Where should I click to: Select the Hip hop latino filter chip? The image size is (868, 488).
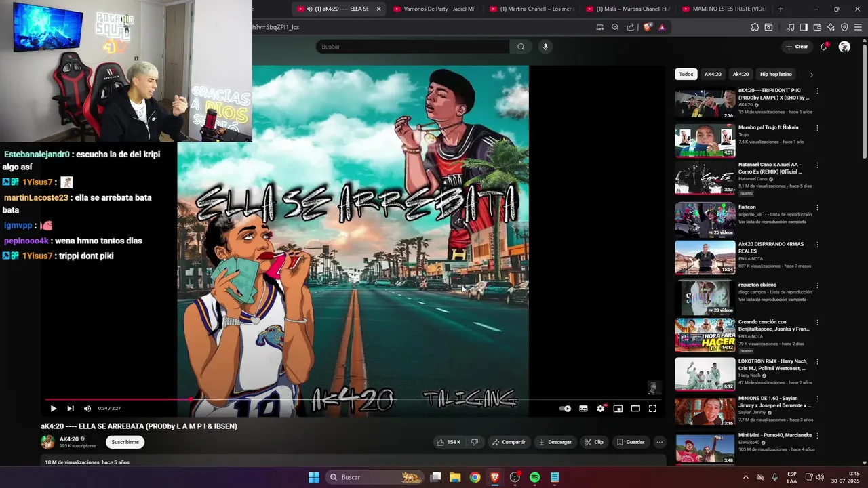click(x=776, y=74)
